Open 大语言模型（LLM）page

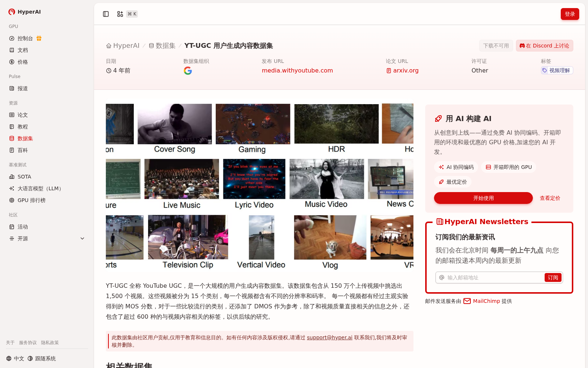(40, 188)
